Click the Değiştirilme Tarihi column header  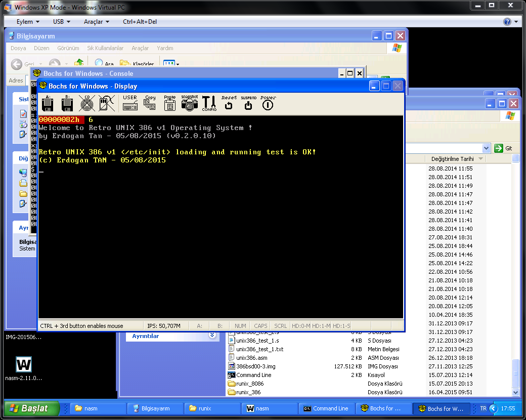coord(457,159)
